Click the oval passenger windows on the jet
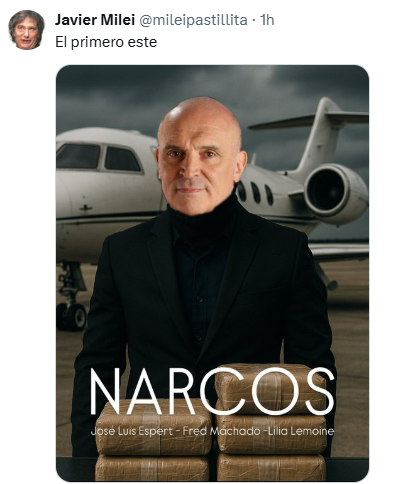 click(x=255, y=193)
